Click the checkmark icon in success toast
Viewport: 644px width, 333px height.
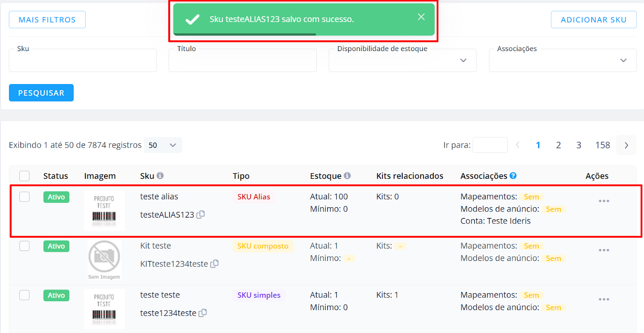192,19
